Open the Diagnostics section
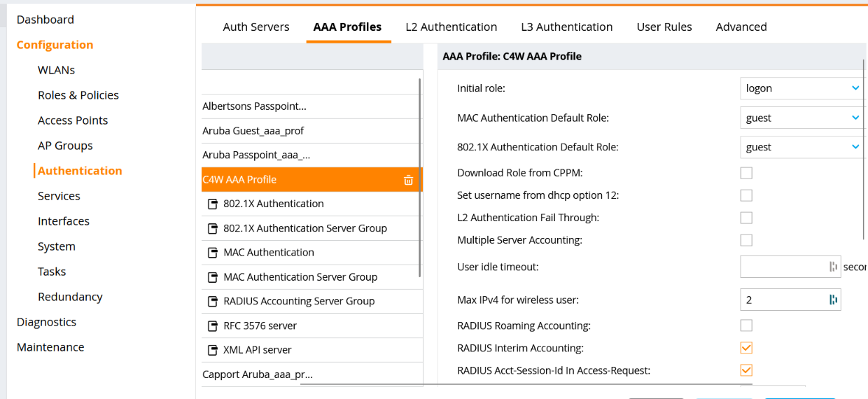Screen dimensions: 868x399 46,322
